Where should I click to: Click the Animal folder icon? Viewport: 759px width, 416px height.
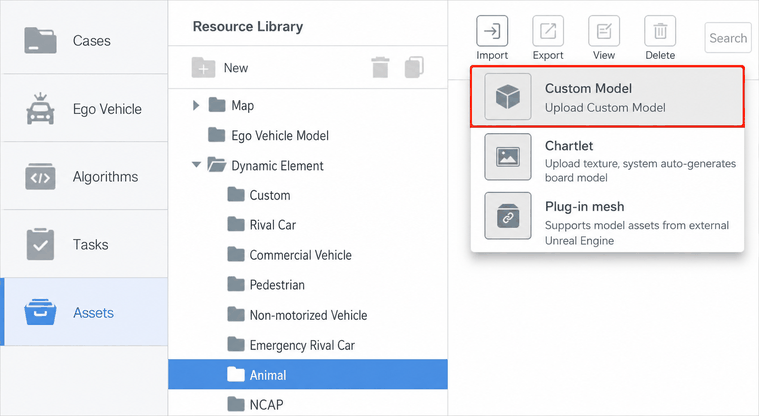[236, 374]
